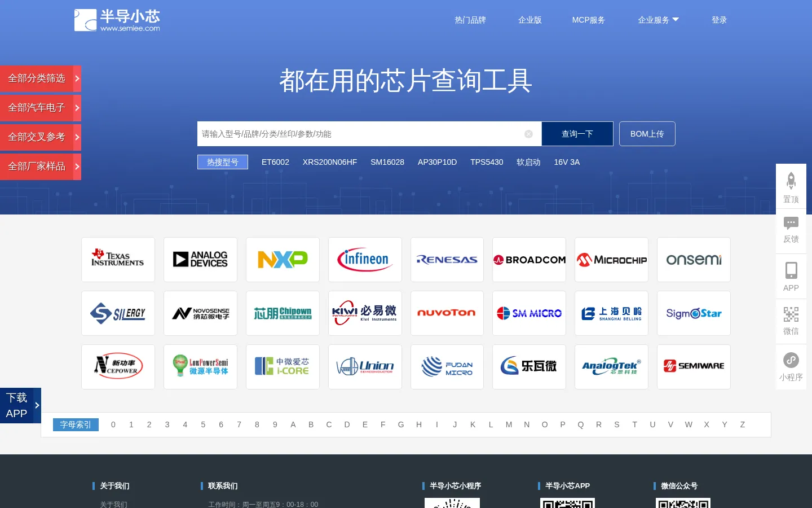
Task: Expand the 下载APP side tab
Action: coord(20,405)
